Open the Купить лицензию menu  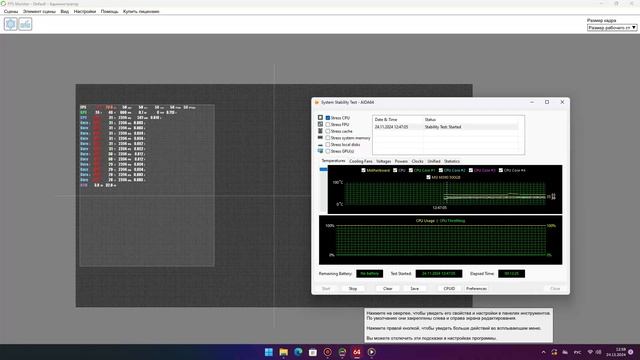141,11
